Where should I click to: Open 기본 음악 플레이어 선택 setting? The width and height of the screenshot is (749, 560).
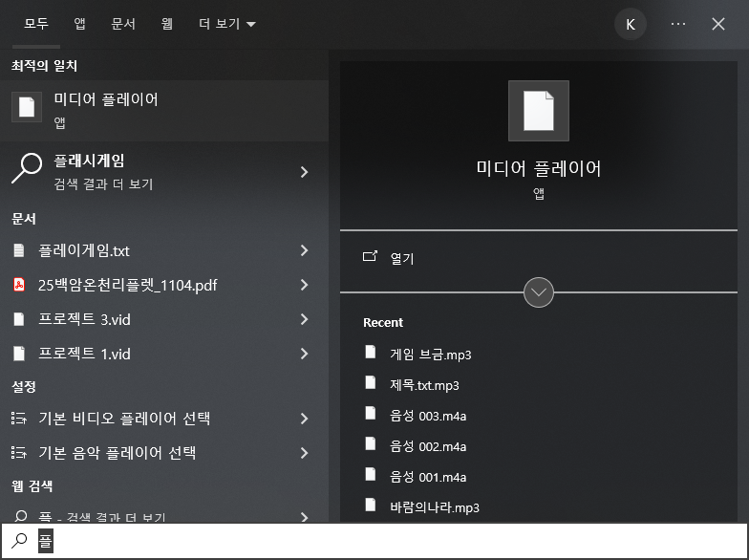(164, 453)
